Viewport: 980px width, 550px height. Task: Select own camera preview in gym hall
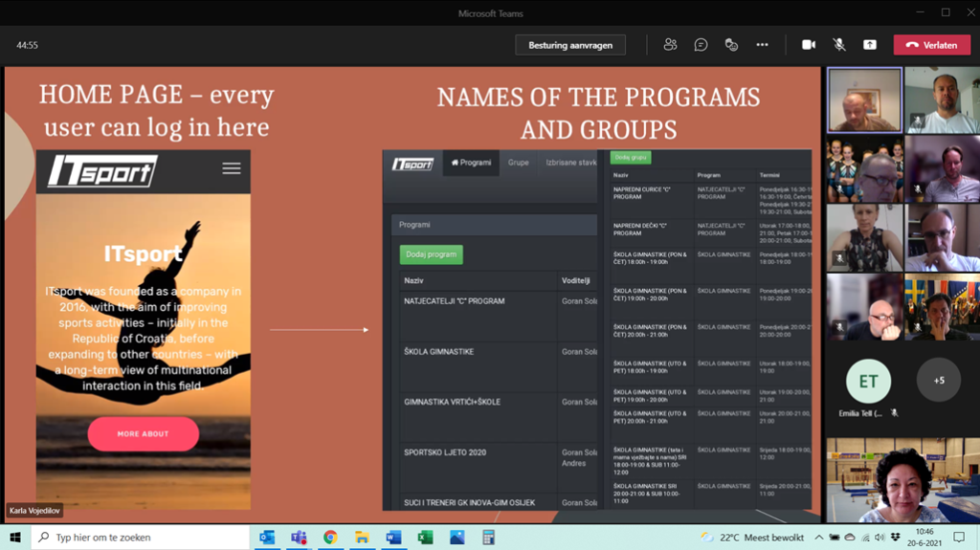point(903,480)
